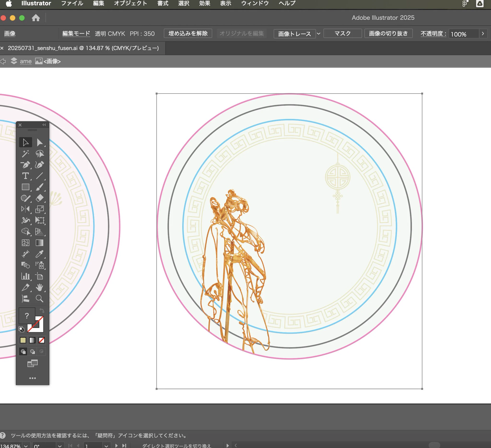Collapse toolbar with double chevron
The width and height of the screenshot is (491, 448).
point(44,125)
